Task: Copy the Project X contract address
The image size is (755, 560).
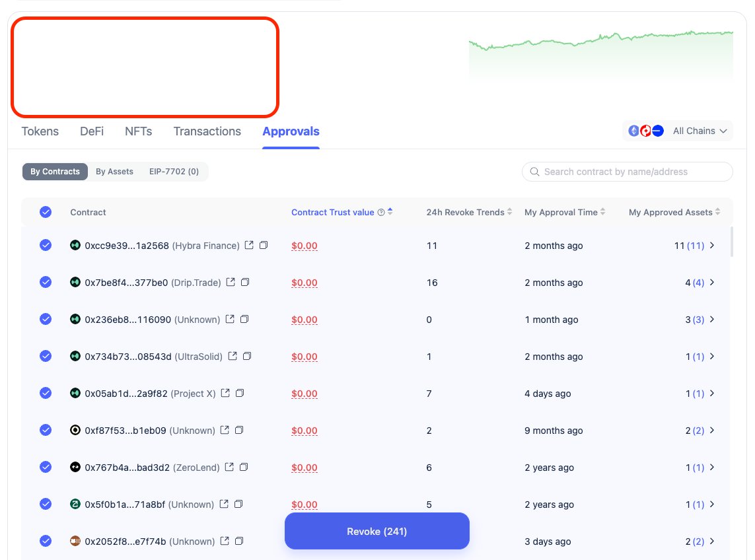Action: coord(240,393)
